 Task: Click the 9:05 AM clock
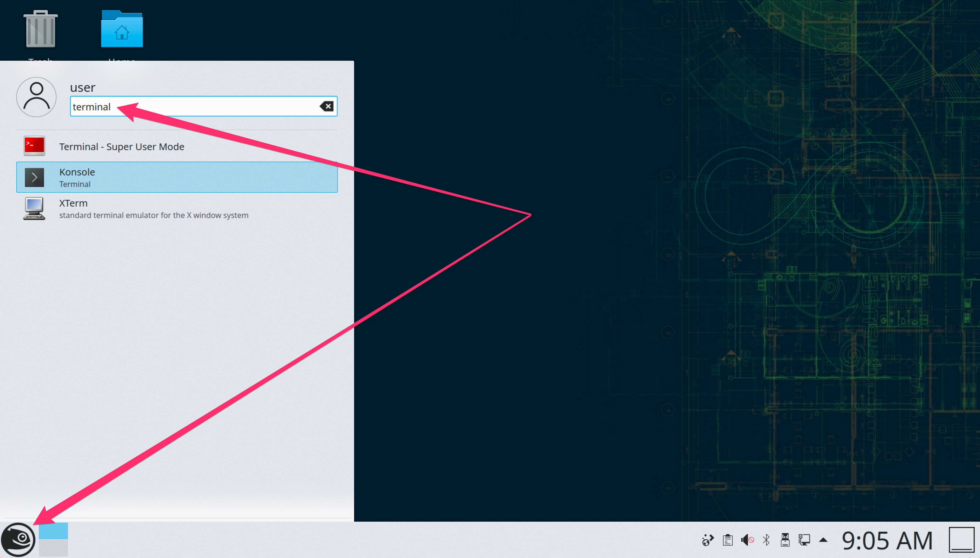[x=887, y=540]
